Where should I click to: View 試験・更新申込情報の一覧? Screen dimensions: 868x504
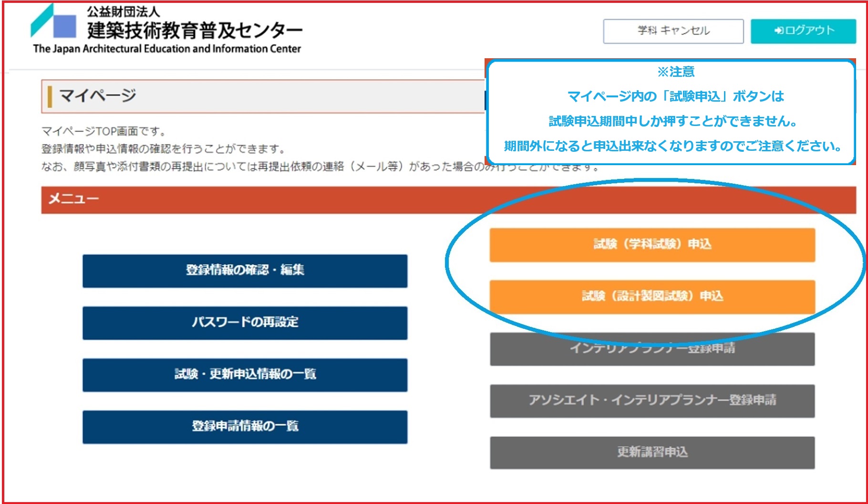(x=245, y=375)
